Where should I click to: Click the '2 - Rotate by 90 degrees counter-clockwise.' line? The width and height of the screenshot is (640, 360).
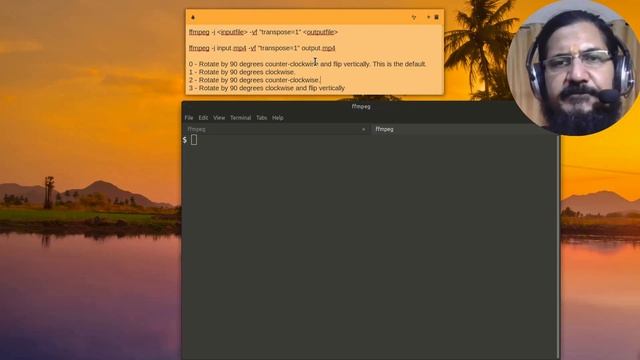(254, 80)
